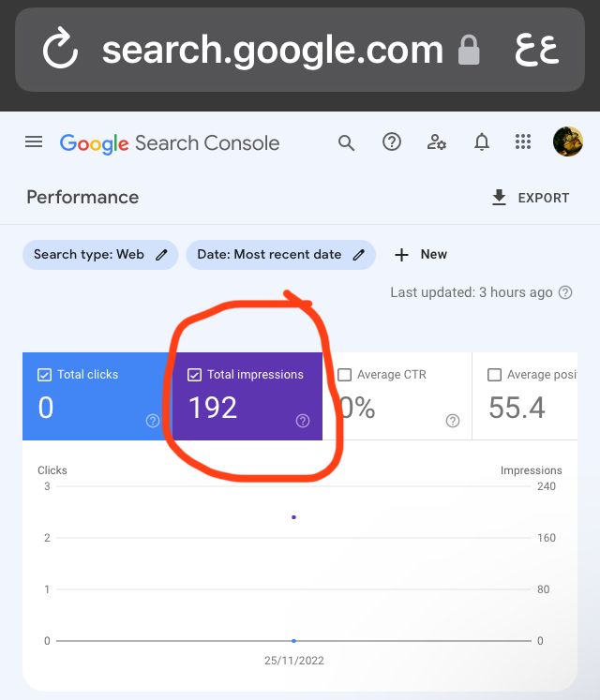This screenshot has width=600, height=700.
Task: Click the search magnifier icon
Action: coord(346,142)
